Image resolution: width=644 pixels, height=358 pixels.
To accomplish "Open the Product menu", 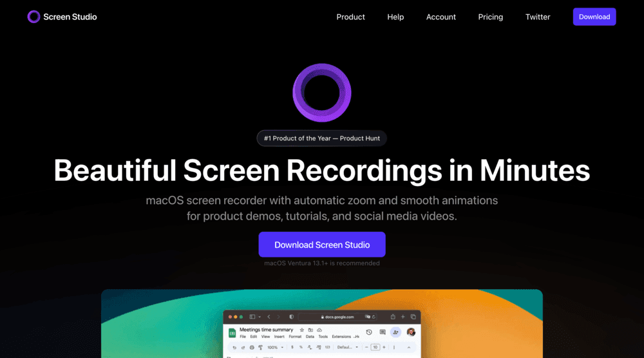I will pos(350,17).
